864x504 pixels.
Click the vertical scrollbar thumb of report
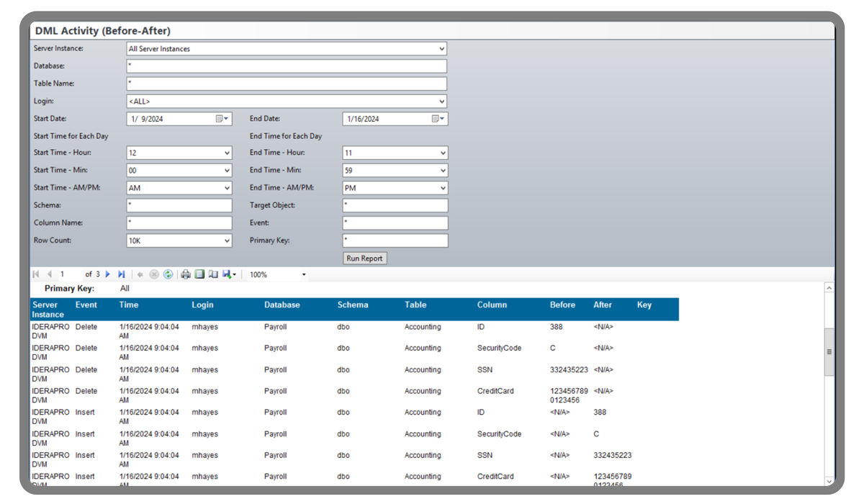click(829, 351)
